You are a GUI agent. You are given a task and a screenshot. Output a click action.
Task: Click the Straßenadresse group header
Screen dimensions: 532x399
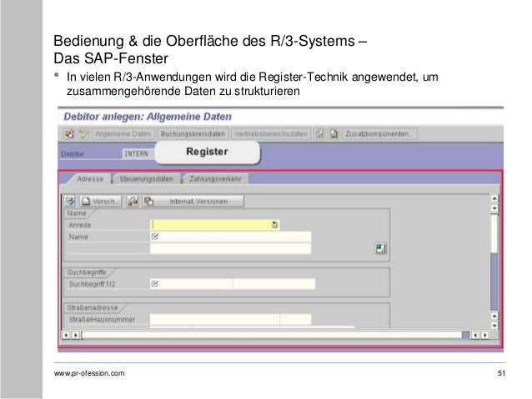pos(93,307)
